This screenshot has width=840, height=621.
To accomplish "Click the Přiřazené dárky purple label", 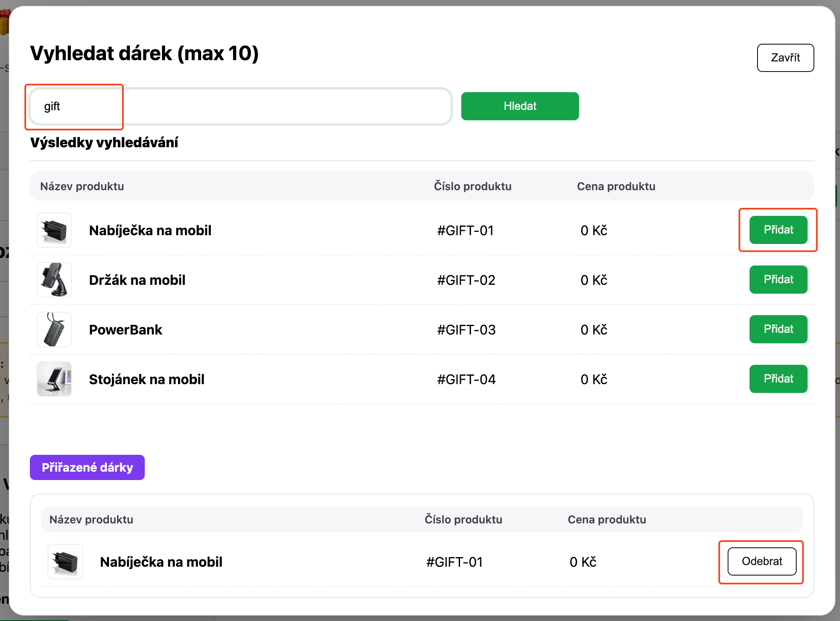I will tap(87, 467).
